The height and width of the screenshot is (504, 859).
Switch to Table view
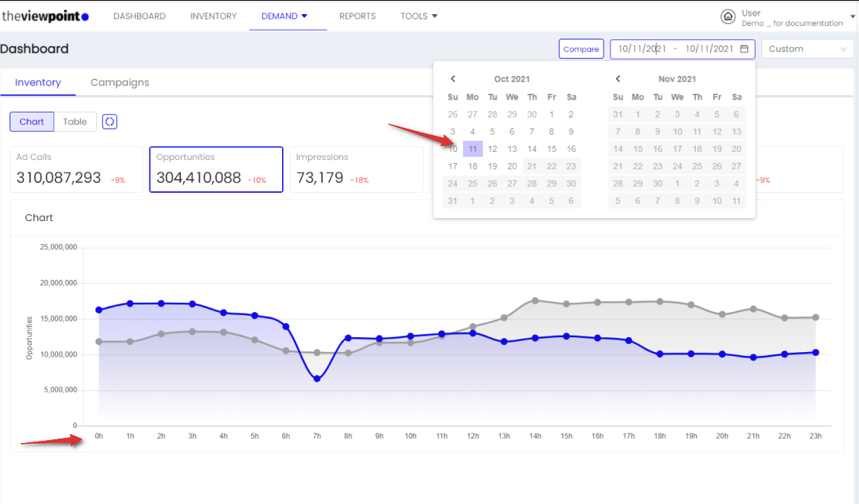pyautogui.click(x=75, y=121)
